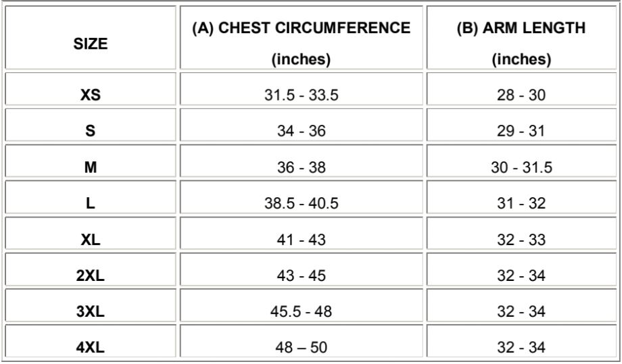Click the SIZE column header
The height and width of the screenshot is (364, 622).
tap(91, 44)
